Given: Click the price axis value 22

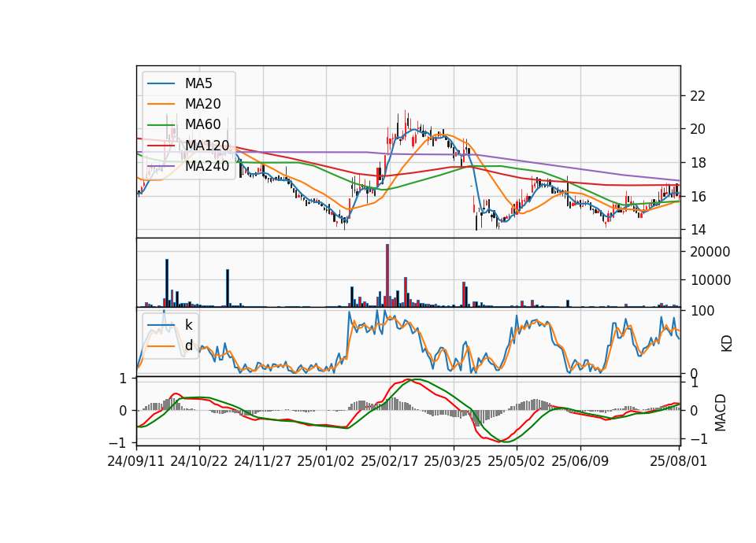Looking at the screenshot, I should click(x=698, y=96).
